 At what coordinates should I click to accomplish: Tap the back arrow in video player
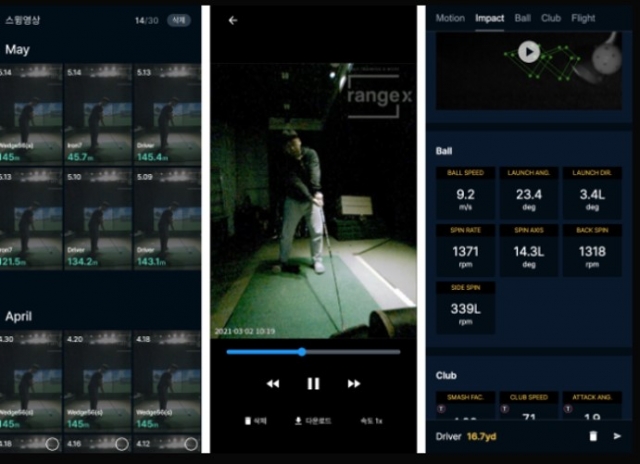233,20
